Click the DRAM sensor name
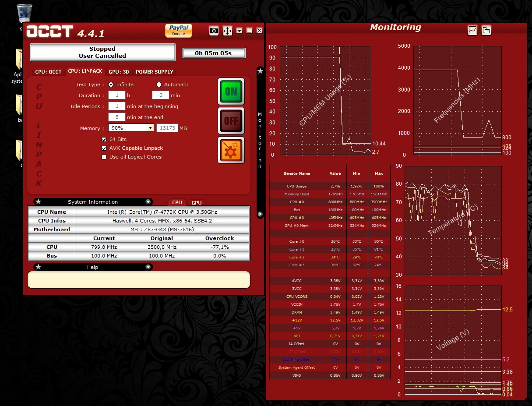The width and height of the screenshot is (532, 406). coord(297,312)
